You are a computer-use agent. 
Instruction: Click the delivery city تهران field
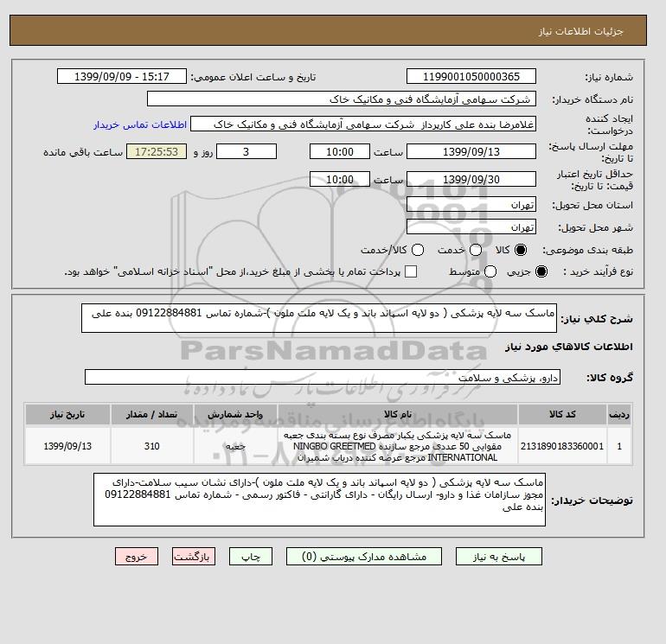pos(471,227)
